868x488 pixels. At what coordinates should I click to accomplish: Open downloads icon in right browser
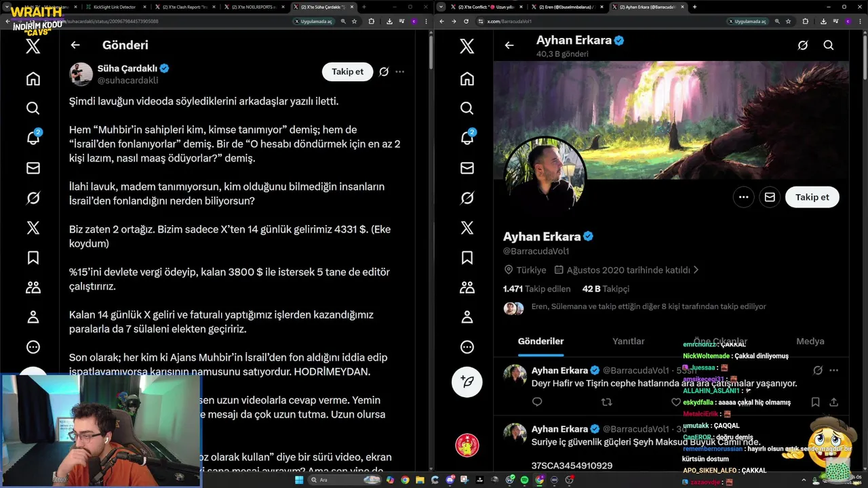click(823, 21)
